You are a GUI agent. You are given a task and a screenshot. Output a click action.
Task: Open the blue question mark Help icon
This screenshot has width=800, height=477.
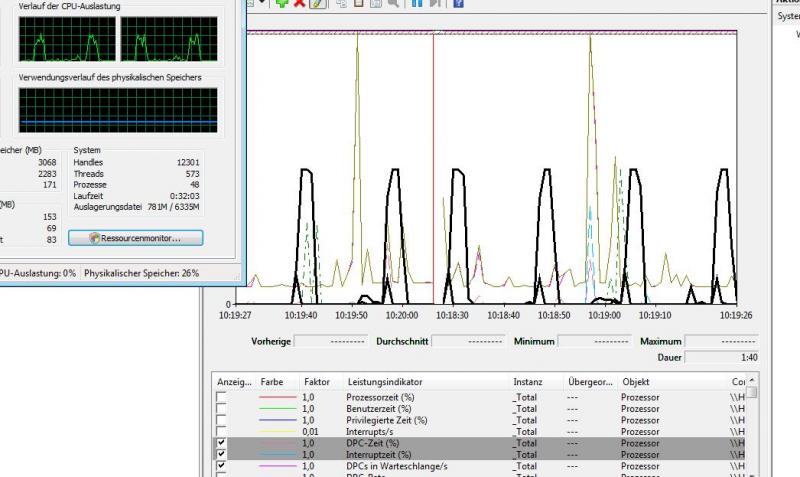pyautogui.click(x=458, y=3)
